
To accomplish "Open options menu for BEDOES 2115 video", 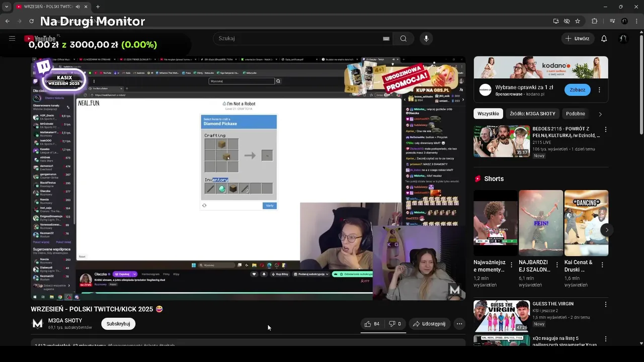I will coord(605,130).
